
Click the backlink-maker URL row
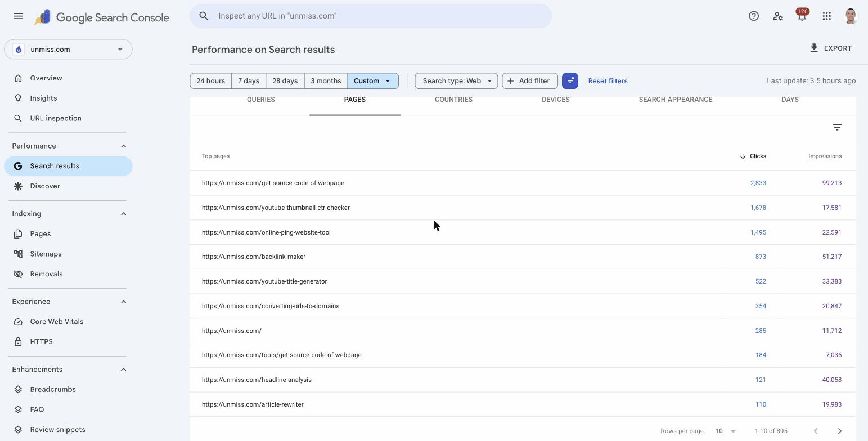(523, 257)
